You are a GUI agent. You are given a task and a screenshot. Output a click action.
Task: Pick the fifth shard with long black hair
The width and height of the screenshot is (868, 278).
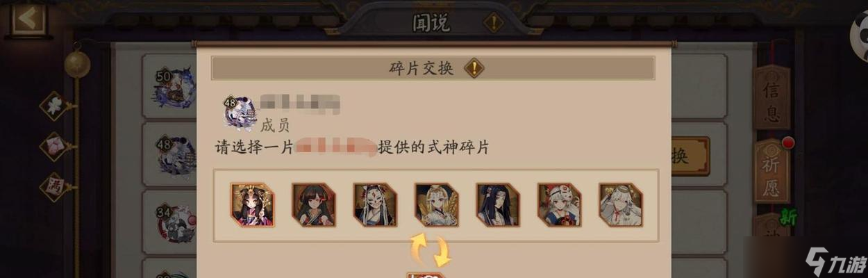point(498,205)
